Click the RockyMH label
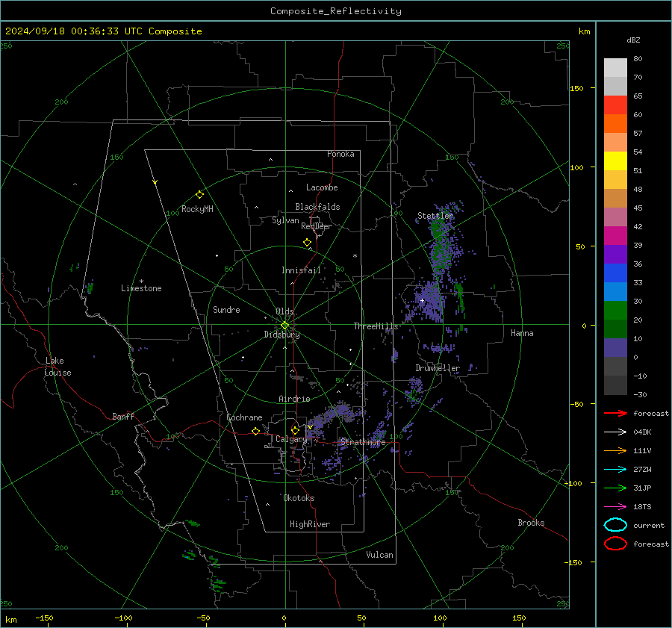This screenshot has width=672, height=628. click(x=197, y=209)
